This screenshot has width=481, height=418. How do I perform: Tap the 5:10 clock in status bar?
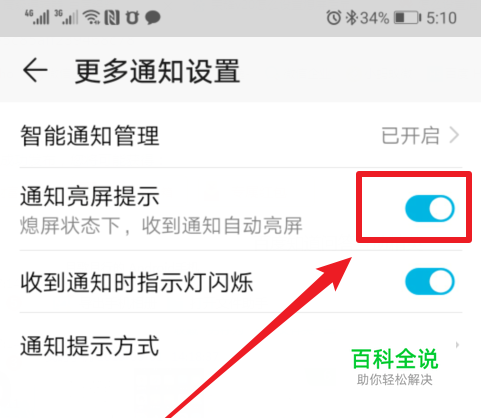point(441,18)
